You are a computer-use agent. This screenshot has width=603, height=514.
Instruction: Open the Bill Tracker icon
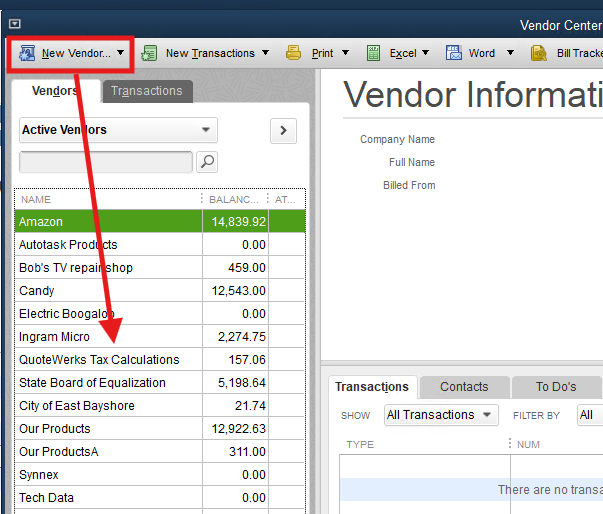(539, 53)
